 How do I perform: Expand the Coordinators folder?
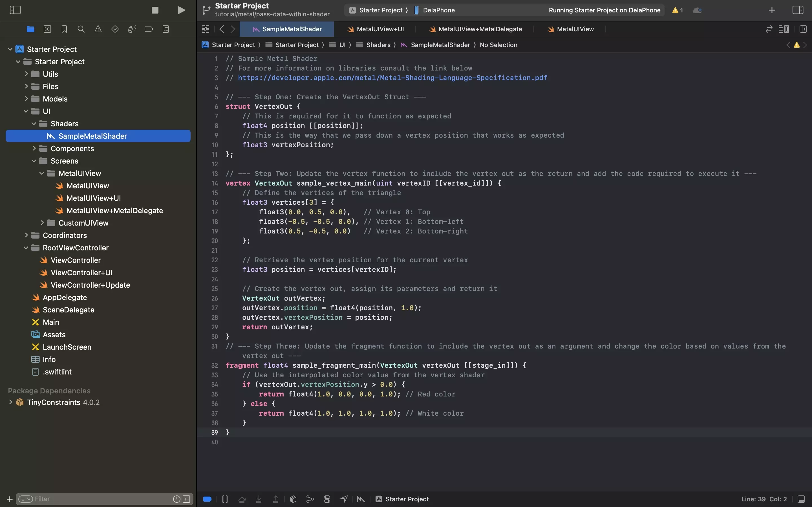(26, 235)
